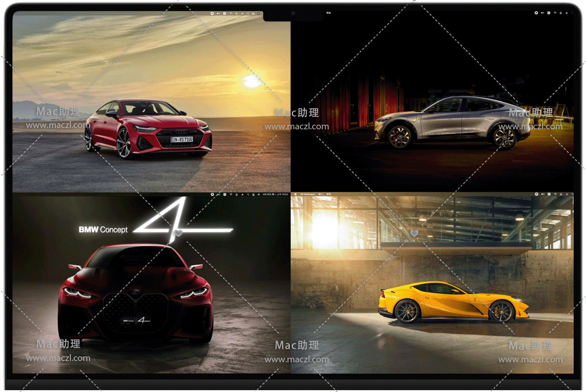Click the eject icon in the BMW screen menu bar
The height and width of the screenshot is (392, 586).
(x=242, y=195)
